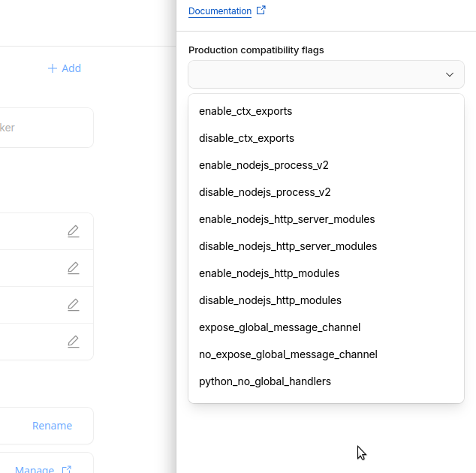Click the second row's pencil edit icon
Image resolution: width=476 pixels, height=473 pixels.
click(x=73, y=268)
